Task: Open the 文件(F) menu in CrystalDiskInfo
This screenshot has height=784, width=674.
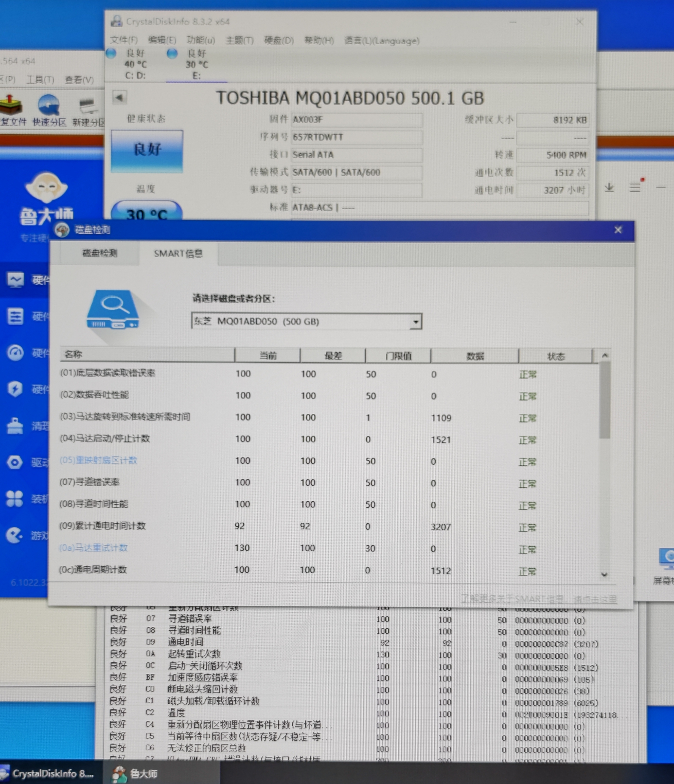Action: pos(124,40)
